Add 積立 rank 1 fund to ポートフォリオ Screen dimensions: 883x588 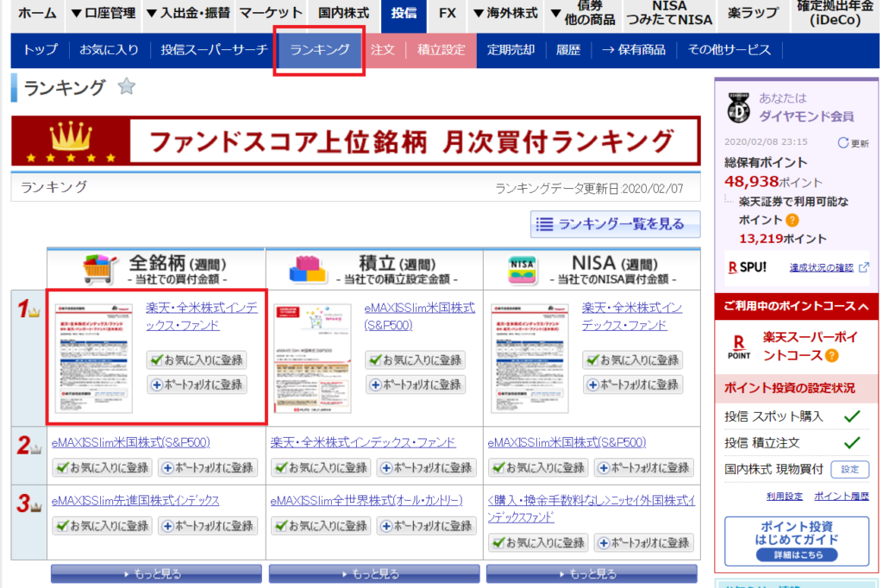point(415,385)
